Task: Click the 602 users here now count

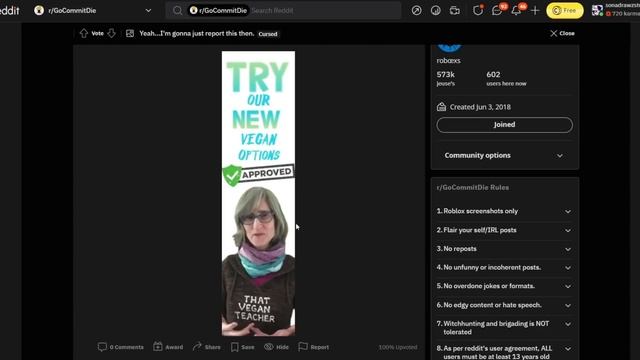Action: 506,78
